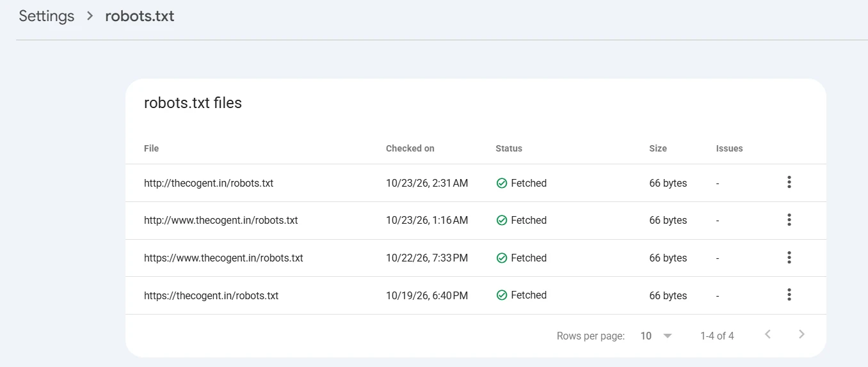
Task: Click the 1-4 of 4 pagination text
Action: click(717, 336)
